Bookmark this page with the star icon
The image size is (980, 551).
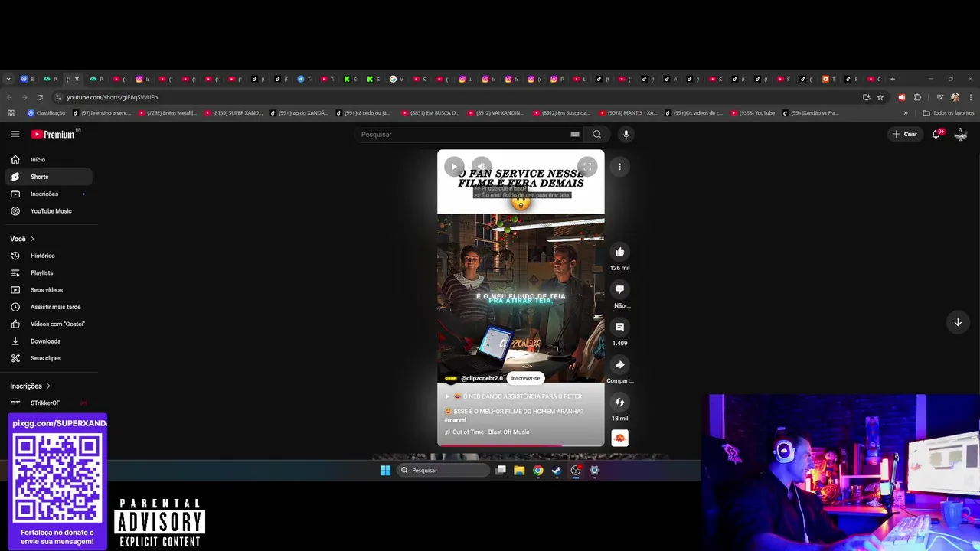coord(880,97)
